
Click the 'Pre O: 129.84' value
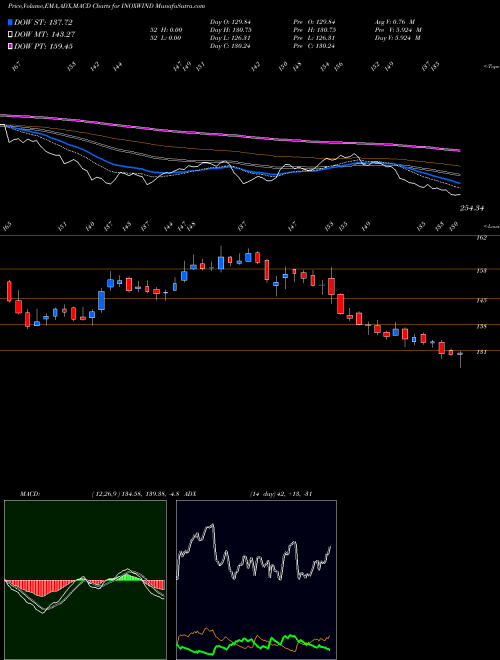point(314,22)
